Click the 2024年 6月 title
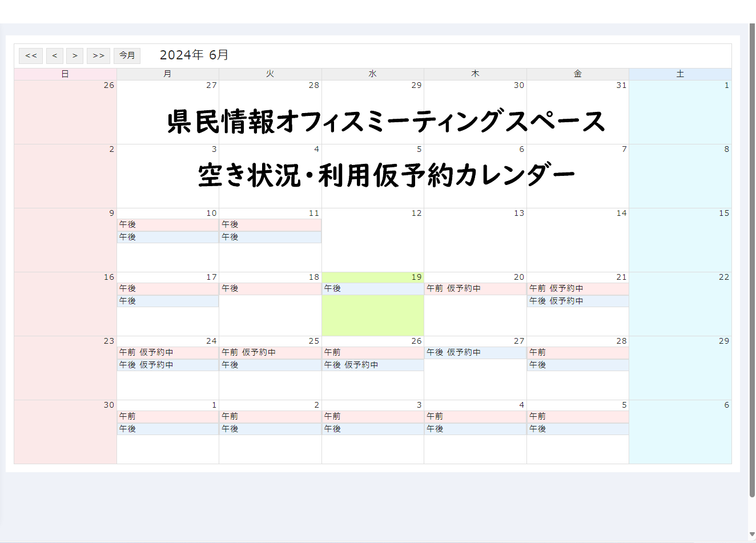 [x=194, y=55]
